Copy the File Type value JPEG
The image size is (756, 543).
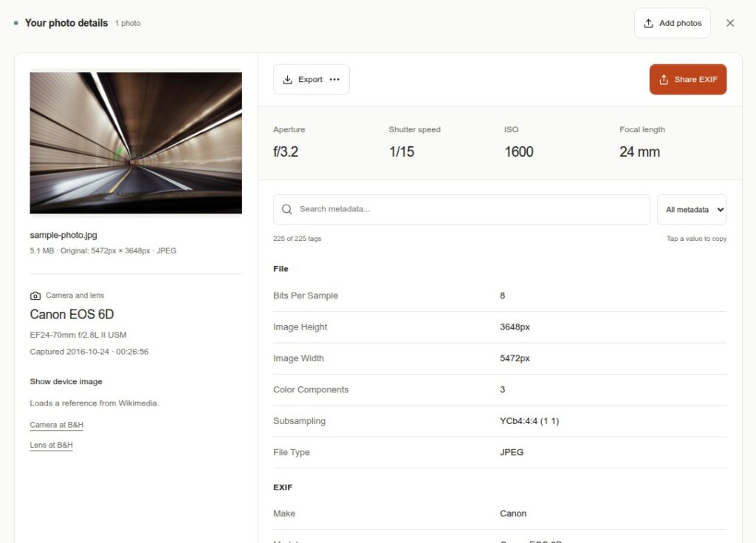coord(512,453)
